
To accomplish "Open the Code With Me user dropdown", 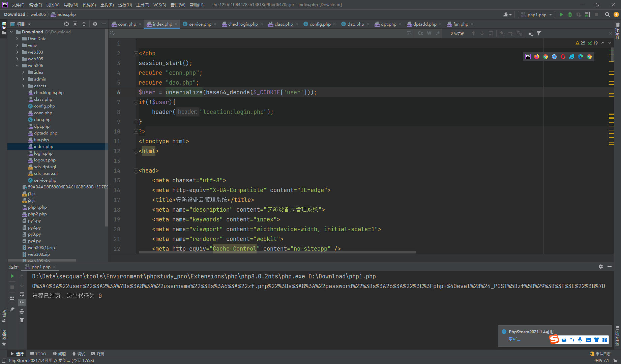I will 507,14.
